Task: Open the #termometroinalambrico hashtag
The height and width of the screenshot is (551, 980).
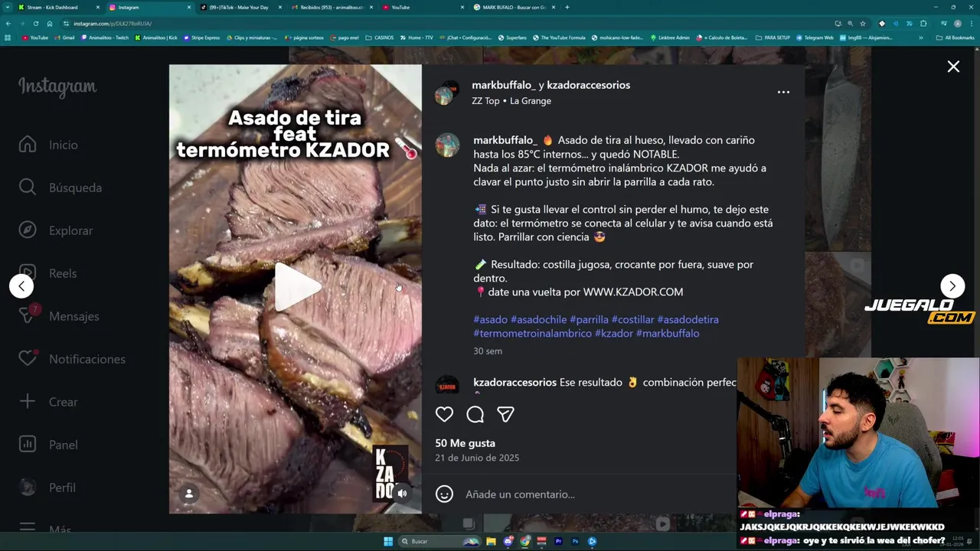Action: [532, 333]
